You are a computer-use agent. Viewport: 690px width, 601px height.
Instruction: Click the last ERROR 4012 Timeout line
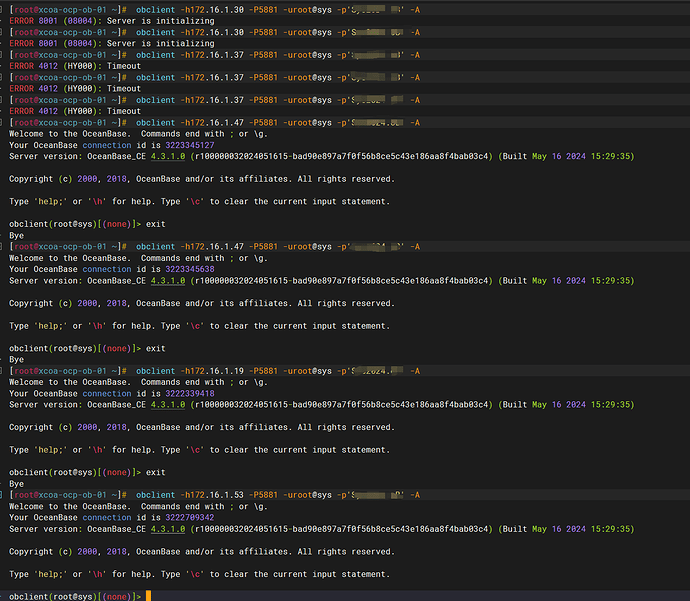coord(75,111)
